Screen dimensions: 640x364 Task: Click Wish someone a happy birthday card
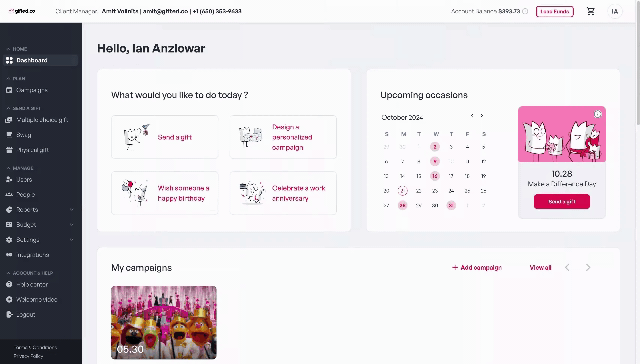(x=164, y=193)
